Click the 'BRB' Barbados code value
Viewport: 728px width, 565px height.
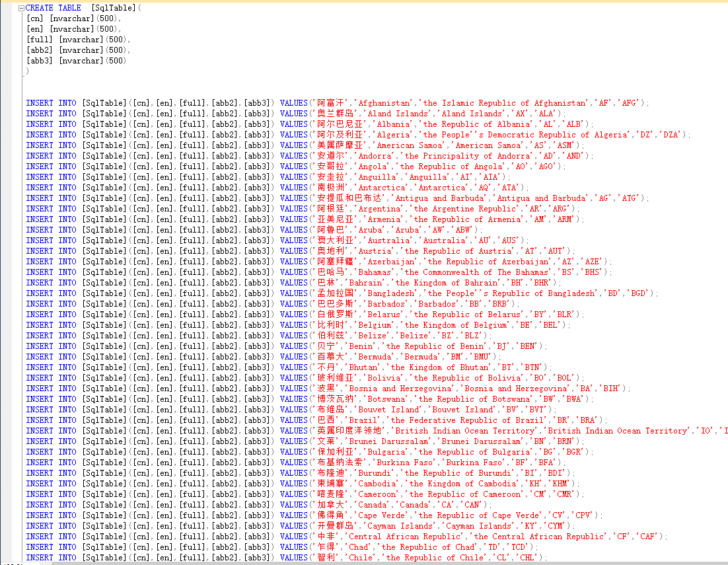(x=499, y=304)
